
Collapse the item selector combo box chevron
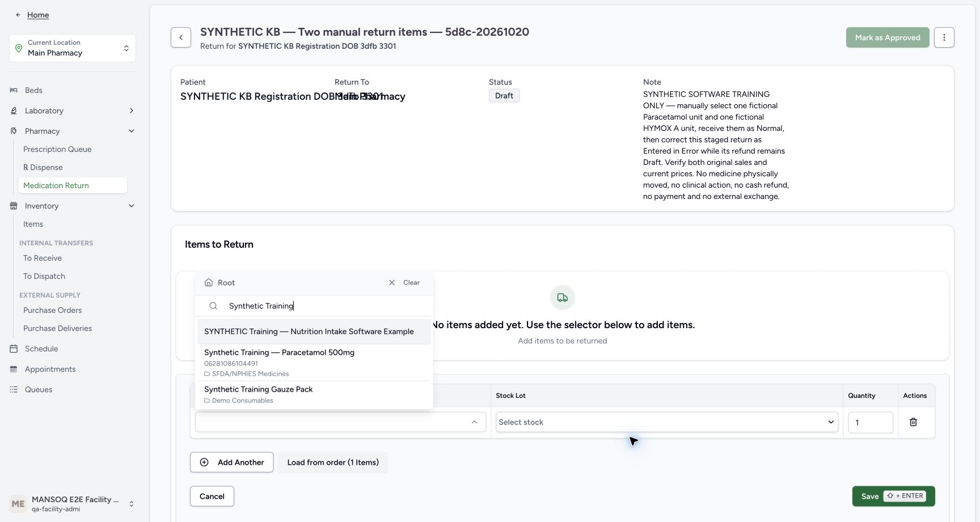point(474,422)
